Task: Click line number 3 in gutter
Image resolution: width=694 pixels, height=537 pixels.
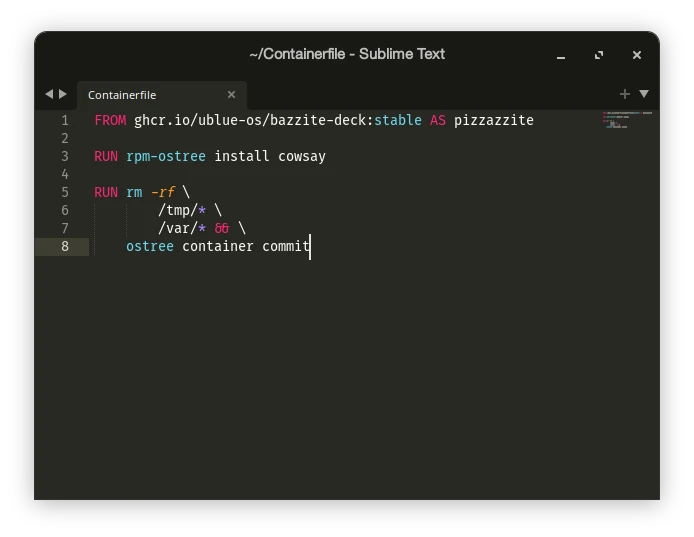Action: 65,156
